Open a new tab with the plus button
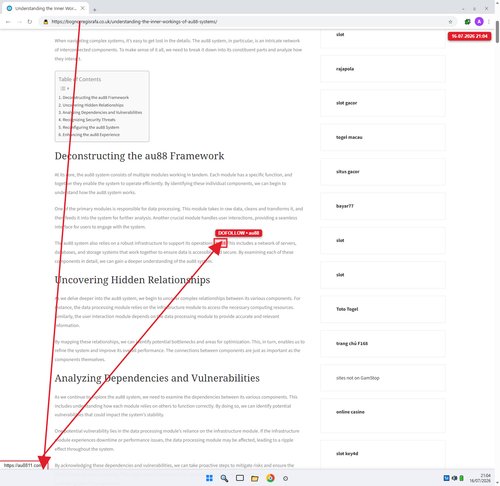Image resolution: width=500 pixels, height=486 pixels. pos(95,9)
